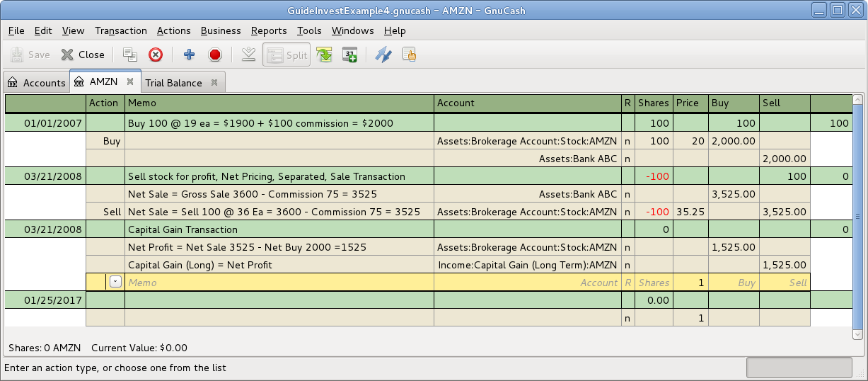The width and height of the screenshot is (868, 381).
Task: Click the red Delete transaction icon
Action: pyautogui.click(x=156, y=55)
